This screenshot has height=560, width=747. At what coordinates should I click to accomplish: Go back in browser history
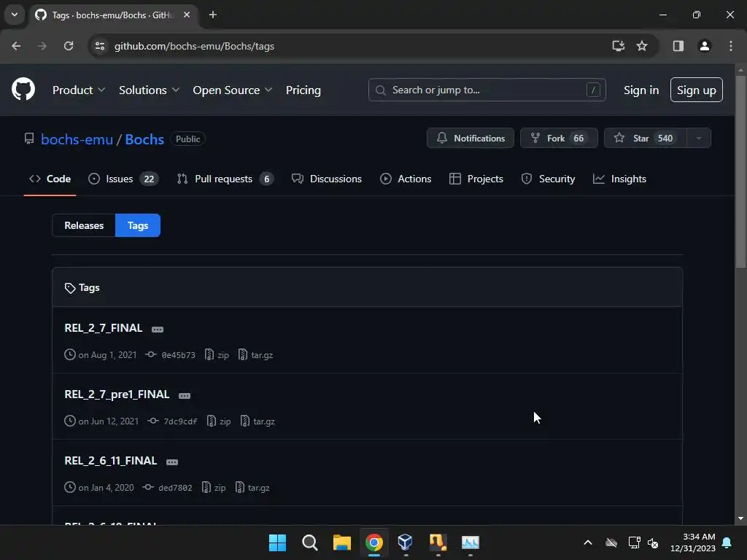point(16,46)
